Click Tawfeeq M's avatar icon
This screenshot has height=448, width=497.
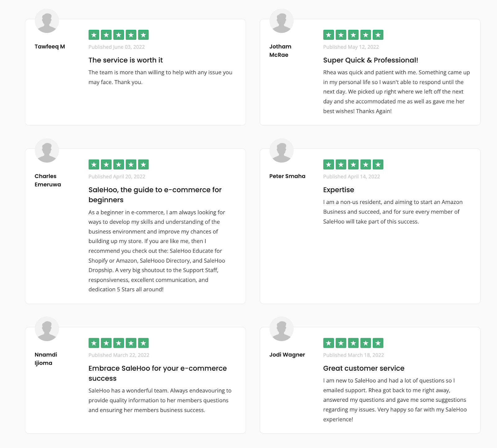pyautogui.click(x=47, y=21)
